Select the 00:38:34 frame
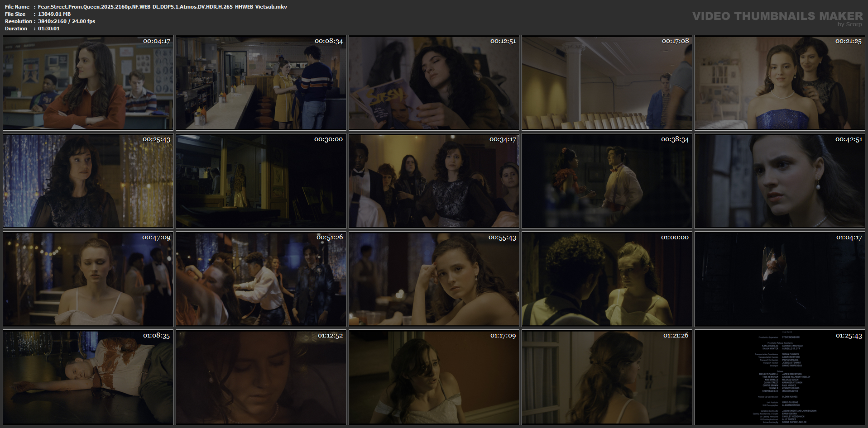Viewport: 868px width, 428px height. tap(607, 181)
